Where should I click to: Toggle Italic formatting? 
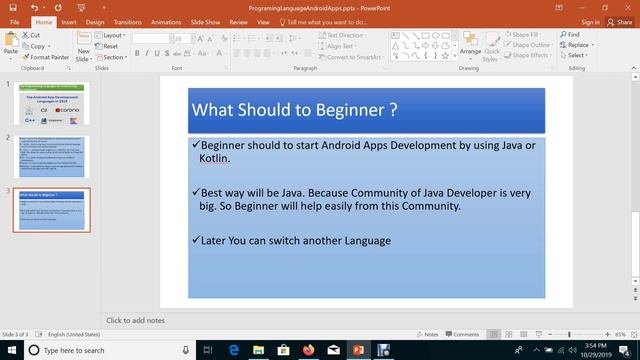(147, 53)
